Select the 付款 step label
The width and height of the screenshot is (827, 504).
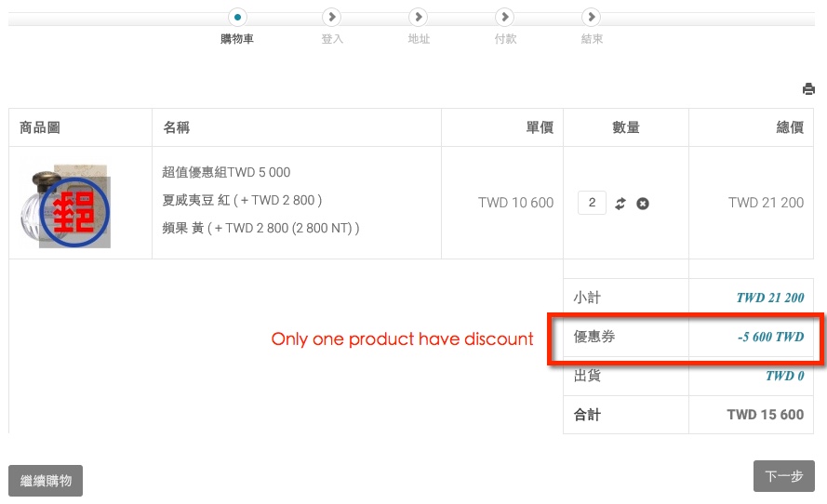point(505,39)
